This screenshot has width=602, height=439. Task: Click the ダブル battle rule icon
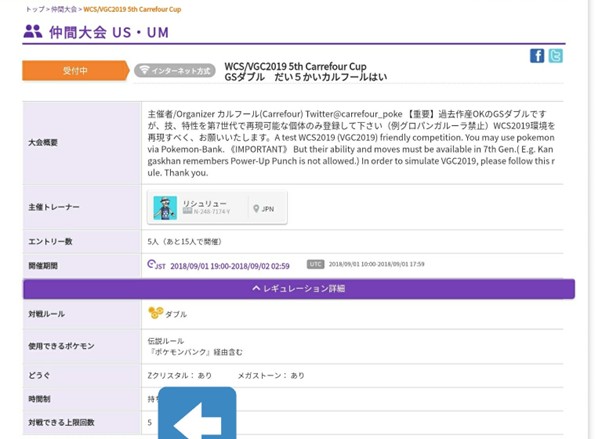(x=155, y=313)
